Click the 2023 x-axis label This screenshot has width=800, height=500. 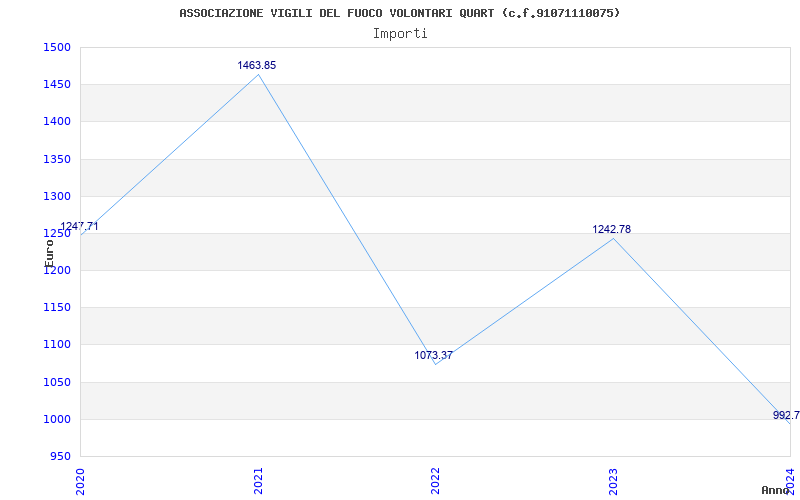click(x=613, y=482)
